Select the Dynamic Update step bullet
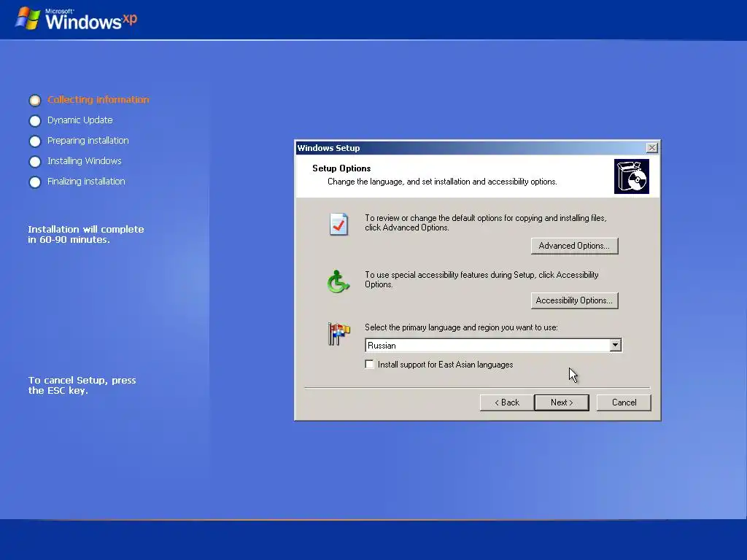 (x=35, y=120)
